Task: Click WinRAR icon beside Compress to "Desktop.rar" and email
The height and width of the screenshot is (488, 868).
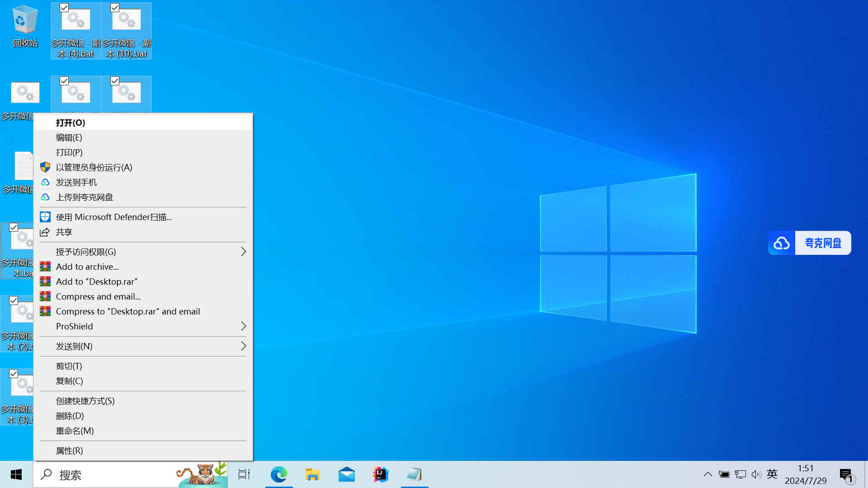Action: (45, 311)
